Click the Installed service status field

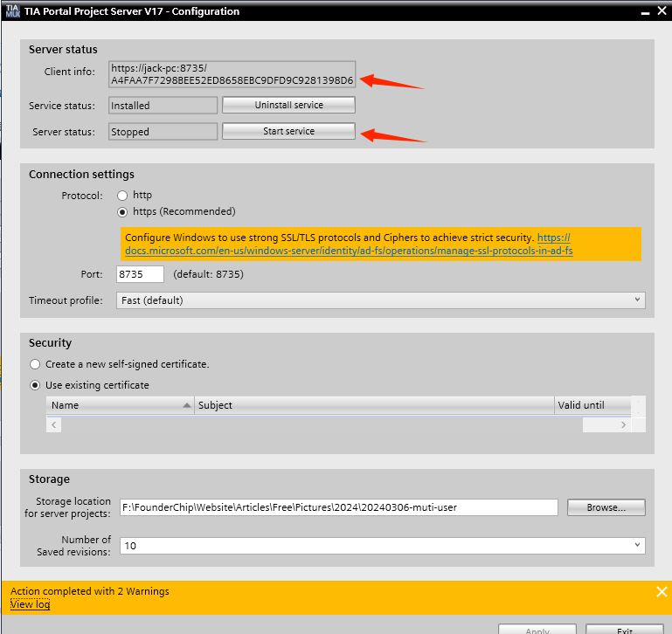pos(163,106)
